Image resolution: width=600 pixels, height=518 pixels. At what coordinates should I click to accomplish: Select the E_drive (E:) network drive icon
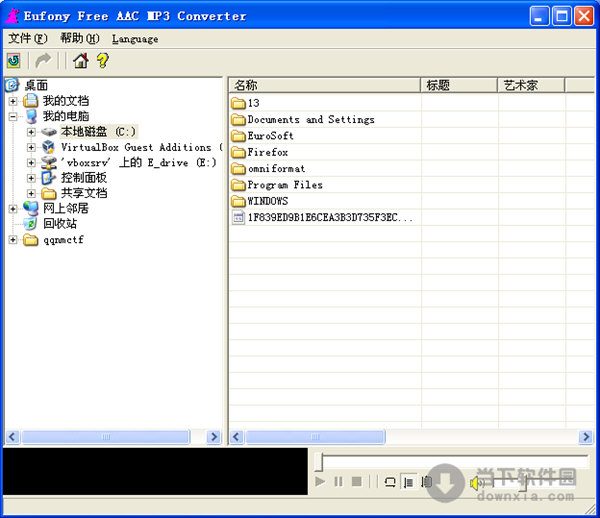(49, 162)
